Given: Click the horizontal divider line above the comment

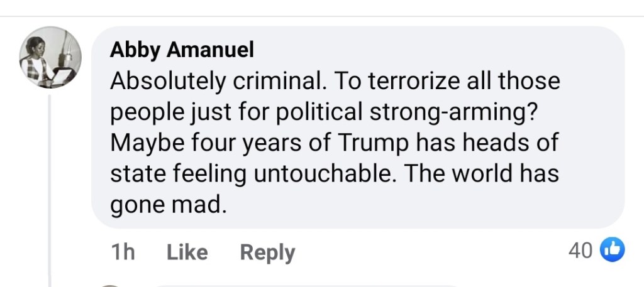Looking at the screenshot, I should coord(322,16).
